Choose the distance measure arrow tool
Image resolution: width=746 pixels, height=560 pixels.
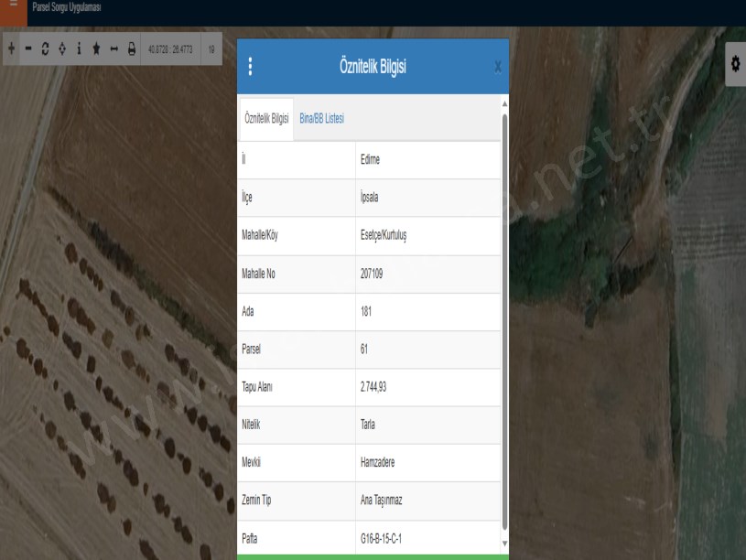point(114,48)
